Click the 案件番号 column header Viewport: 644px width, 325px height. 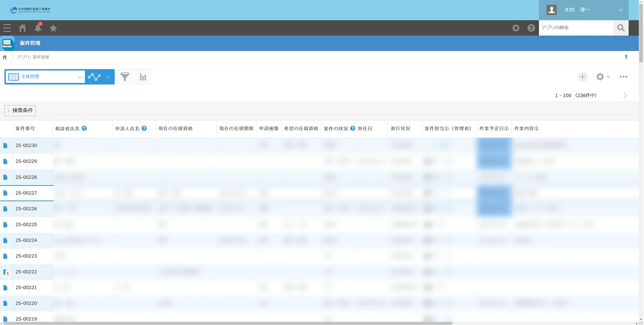click(25, 129)
